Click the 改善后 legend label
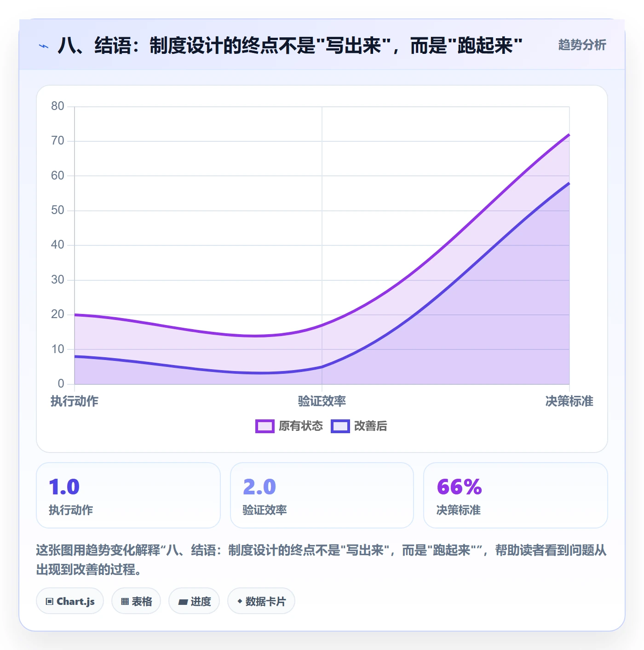The image size is (644, 650). [x=371, y=426]
